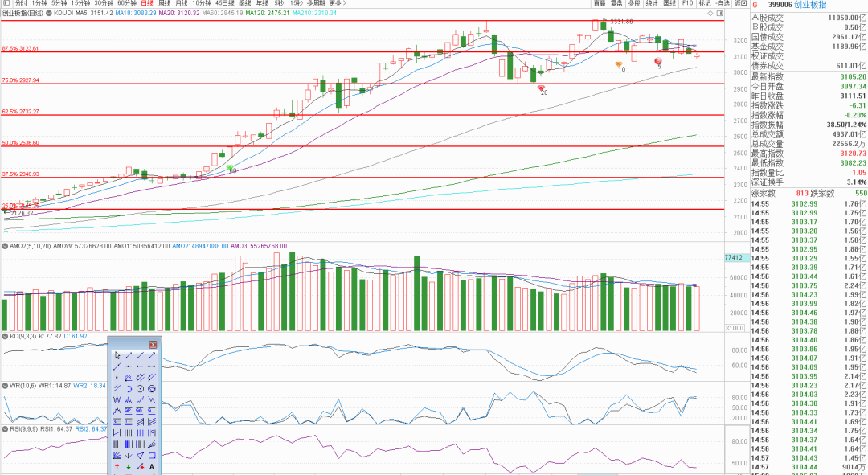
Task: Select the GP golden-section lines tool
Action: tap(129, 410)
